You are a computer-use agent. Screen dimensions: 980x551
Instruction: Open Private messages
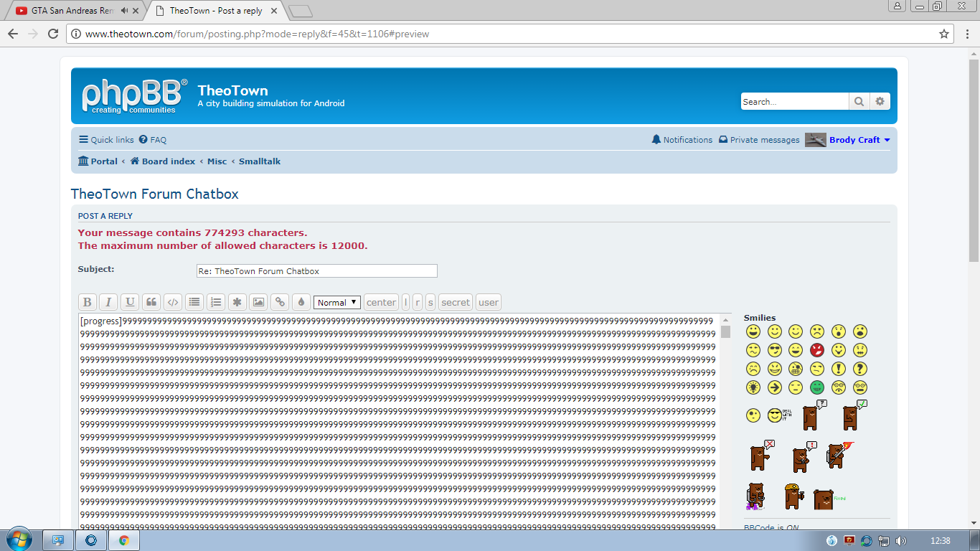[x=759, y=140]
